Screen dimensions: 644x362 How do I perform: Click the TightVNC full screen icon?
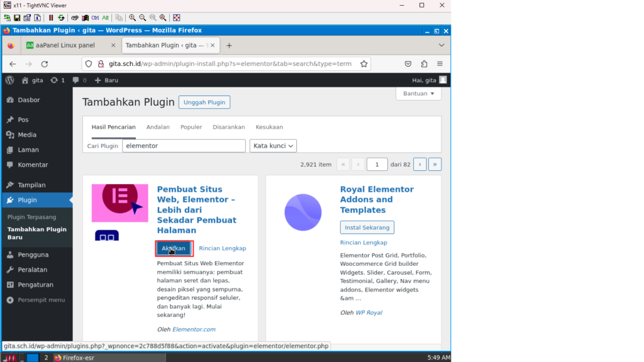pos(177,18)
